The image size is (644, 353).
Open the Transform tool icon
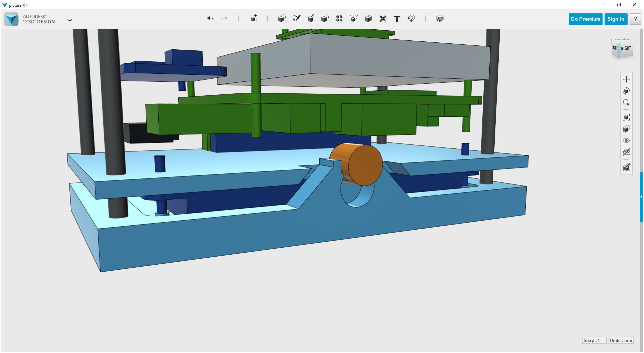click(254, 18)
